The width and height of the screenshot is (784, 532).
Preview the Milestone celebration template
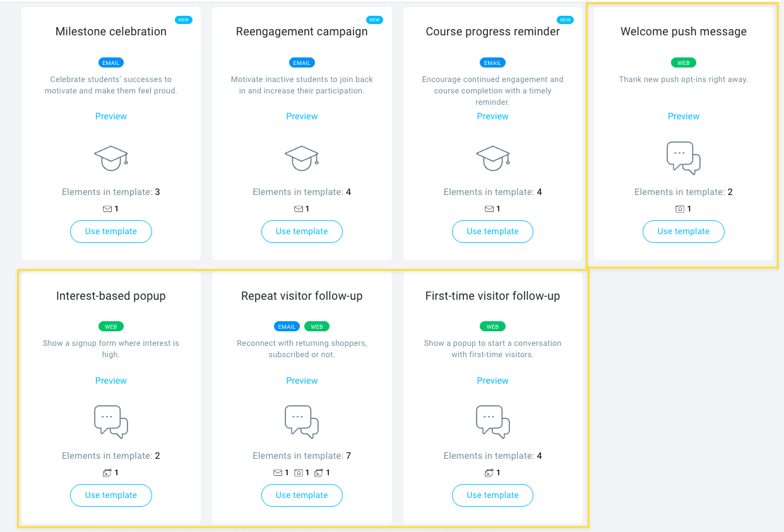111,116
